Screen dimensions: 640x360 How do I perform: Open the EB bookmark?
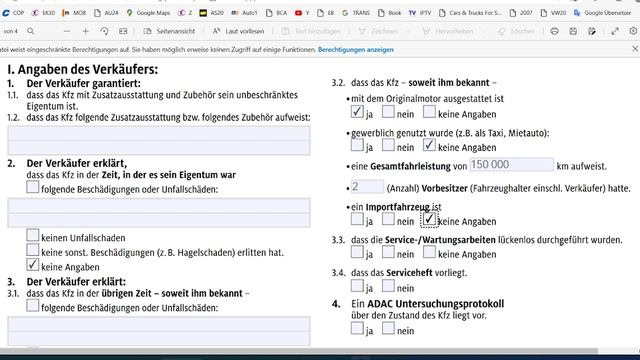(326, 13)
